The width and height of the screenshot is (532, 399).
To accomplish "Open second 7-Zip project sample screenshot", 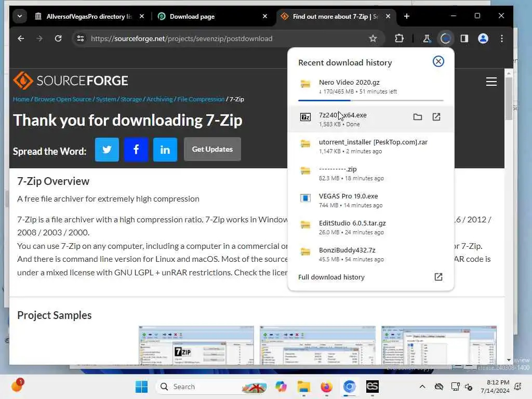I will tap(317, 345).
